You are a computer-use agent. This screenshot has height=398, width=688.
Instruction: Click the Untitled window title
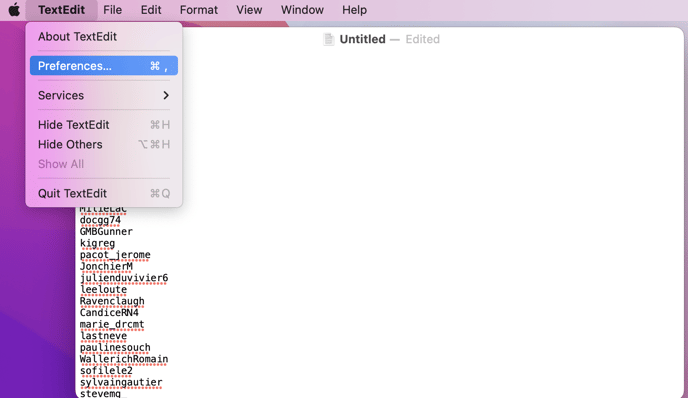coord(362,39)
